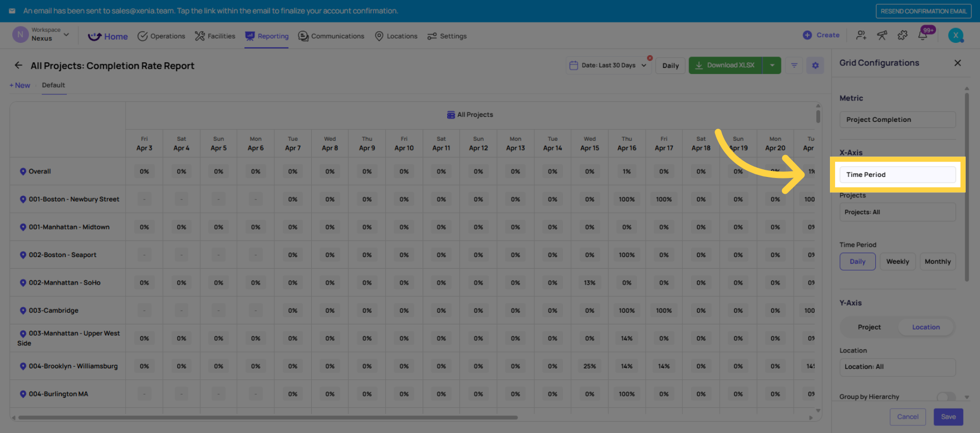Select the Default view tab
The image size is (980, 433).
pyautogui.click(x=54, y=85)
